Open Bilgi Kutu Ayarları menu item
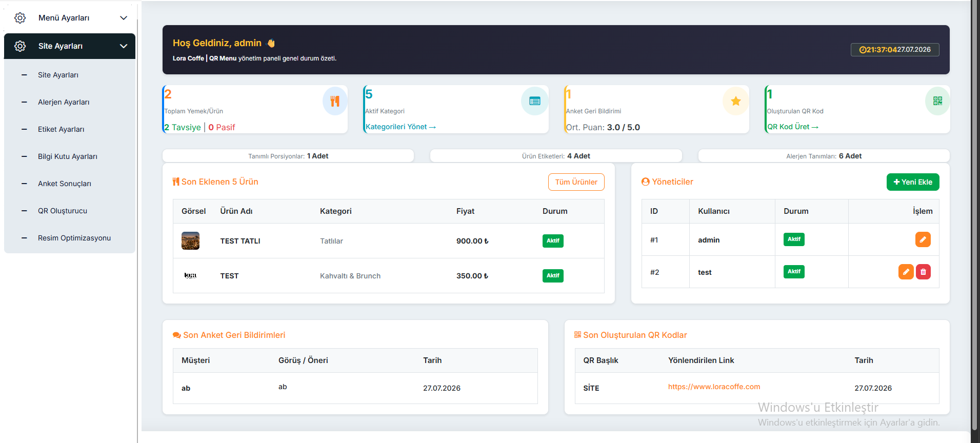980x443 pixels. click(x=68, y=156)
